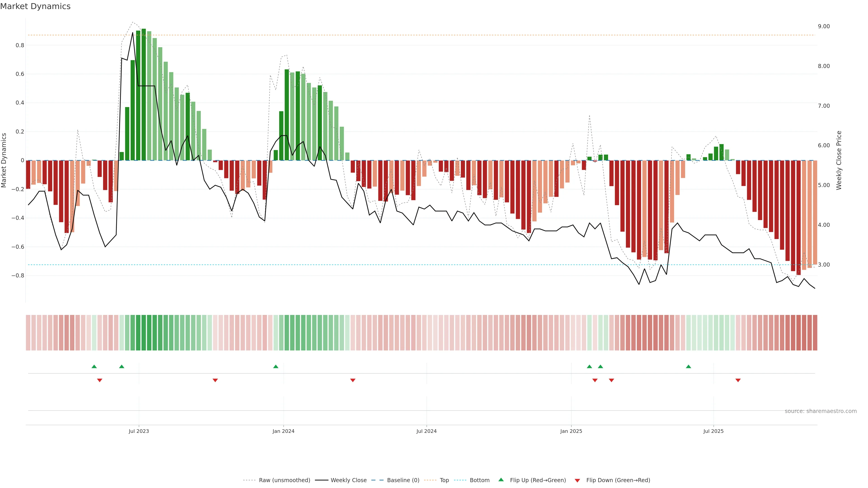Click the Market Dynamics chart title
The image size is (868, 488).
[x=35, y=6]
